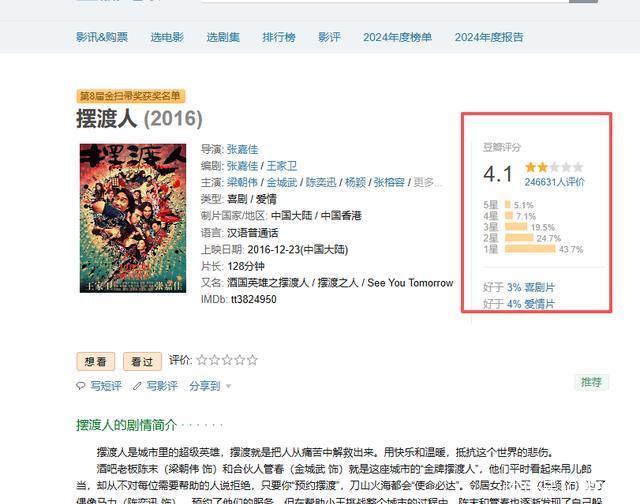The width and height of the screenshot is (640, 504).
Task: Expand the 分享到 dropdown arrow
Action: (x=228, y=386)
